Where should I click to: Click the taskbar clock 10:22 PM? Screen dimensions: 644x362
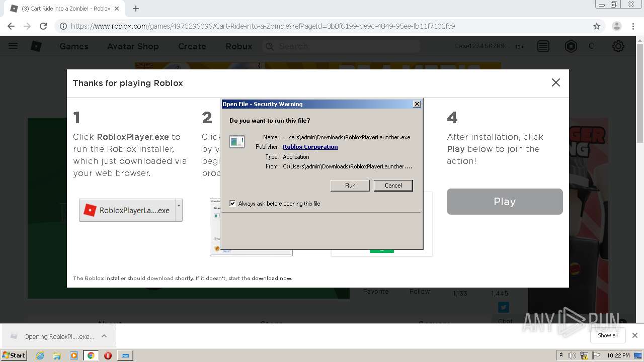[x=618, y=355]
